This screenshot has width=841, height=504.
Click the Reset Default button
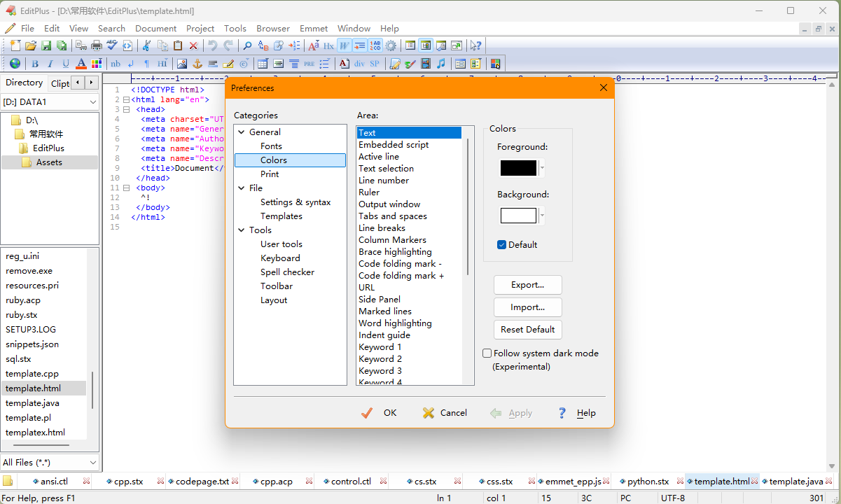[527, 330]
